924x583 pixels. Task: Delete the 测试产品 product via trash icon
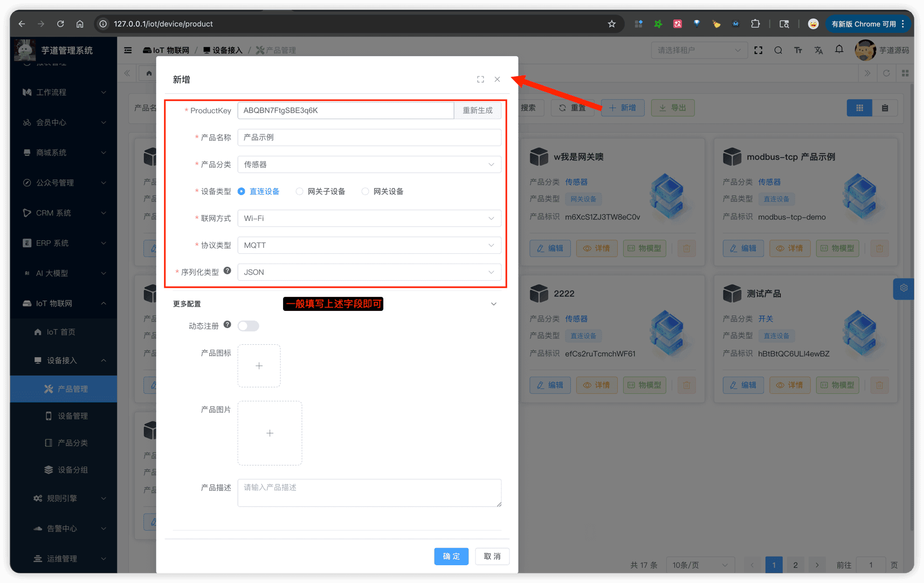pos(879,385)
